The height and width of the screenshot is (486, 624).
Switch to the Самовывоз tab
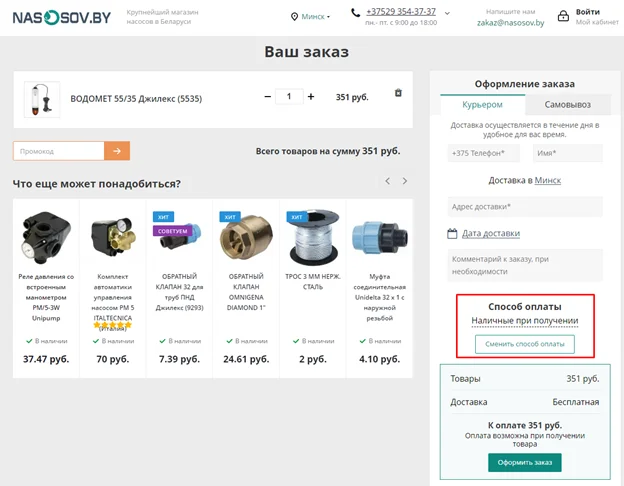pyautogui.click(x=567, y=105)
